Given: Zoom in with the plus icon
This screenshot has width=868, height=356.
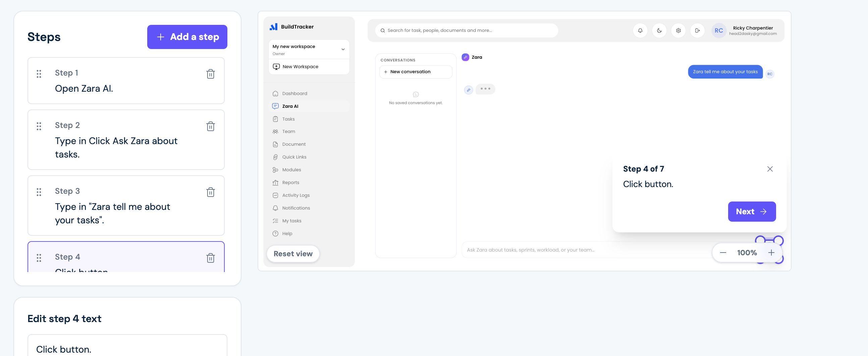Looking at the screenshot, I should tap(771, 253).
